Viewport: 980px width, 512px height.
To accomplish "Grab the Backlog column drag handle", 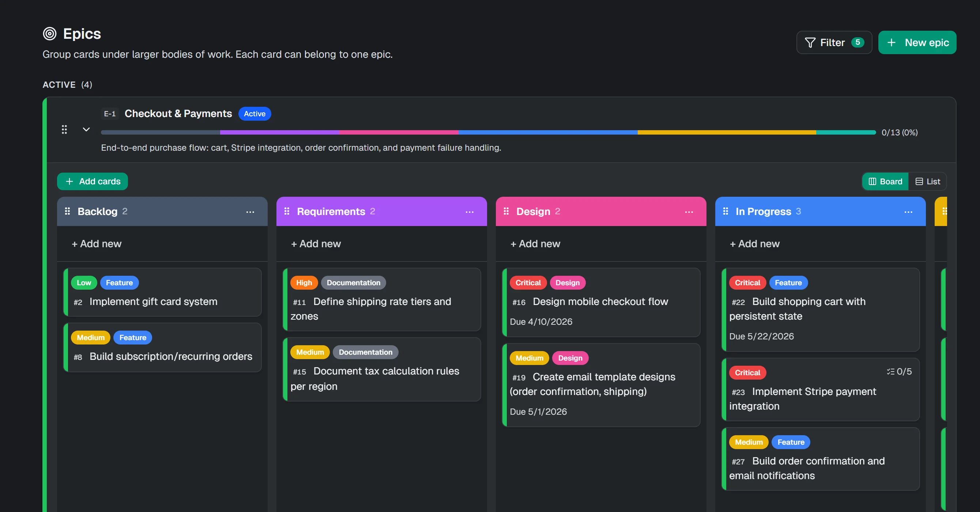I will click(x=67, y=211).
